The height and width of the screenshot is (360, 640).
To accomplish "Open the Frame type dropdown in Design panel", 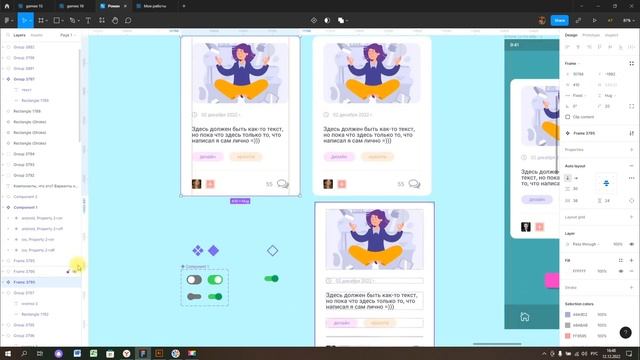I will (572, 63).
